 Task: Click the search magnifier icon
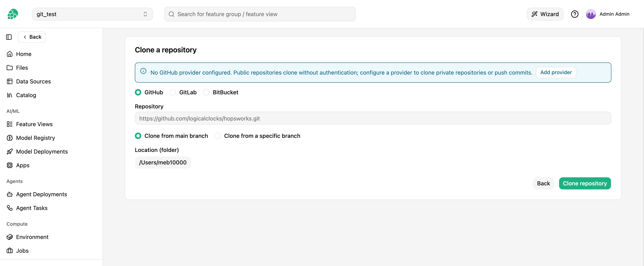[x=171, y=14]
